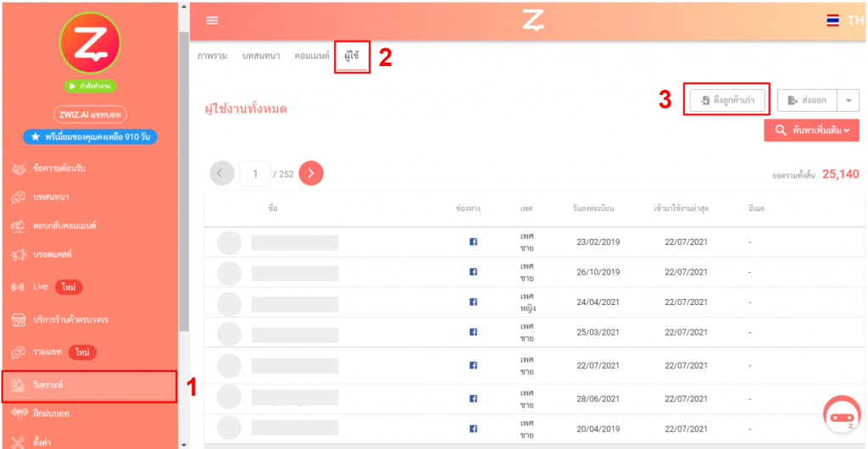Click the ส่งออก export button
The width and height of the screenshot is (868, 449).
(x=807, y=100)
